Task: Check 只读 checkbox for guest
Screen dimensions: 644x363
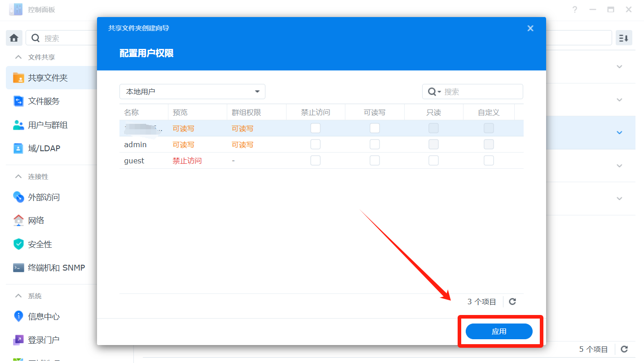Action: tap(433, 161)
